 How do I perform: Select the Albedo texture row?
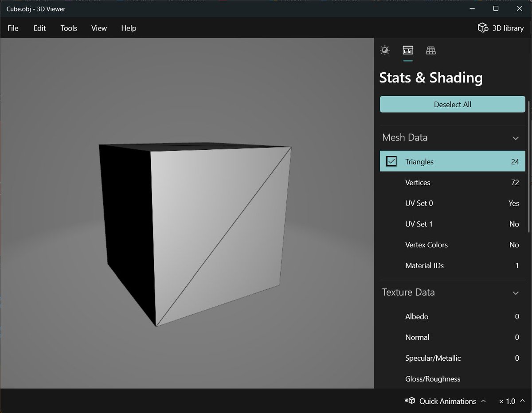pyautogui.click(x=452, y=316)
